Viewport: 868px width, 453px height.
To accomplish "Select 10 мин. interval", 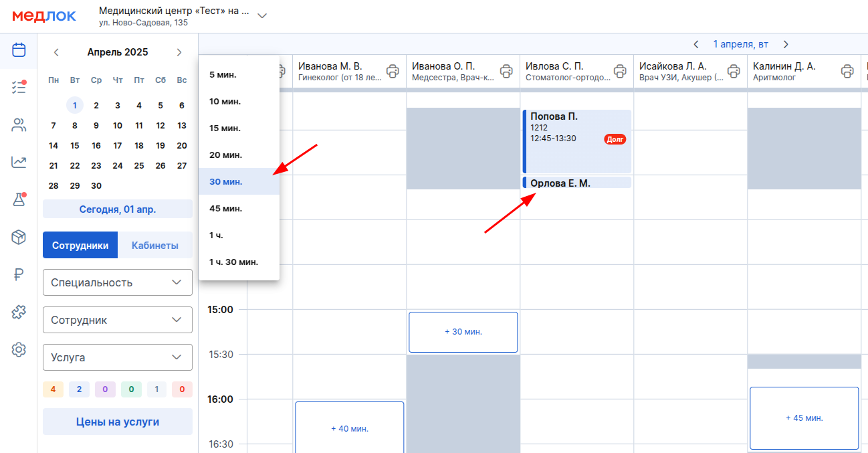I will pos(239,101).
